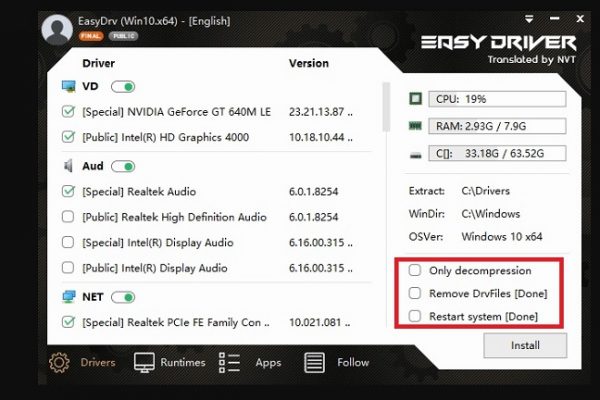Image resolution: width=600 pixels, height=400 pixels.
Task: Click the C[] 33.18G / 63.52G bar
Action: pyautogui.click(x=497, y=153)
